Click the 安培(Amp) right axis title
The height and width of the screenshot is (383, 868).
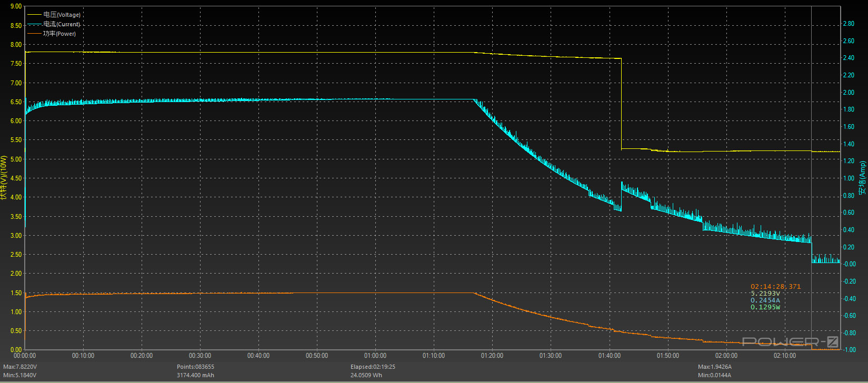(x=862, y=178)
